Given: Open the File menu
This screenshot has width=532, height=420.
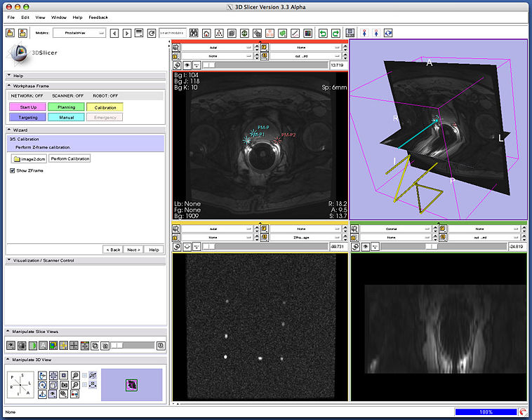Looking at the screenshot, I should click(11, 18).
